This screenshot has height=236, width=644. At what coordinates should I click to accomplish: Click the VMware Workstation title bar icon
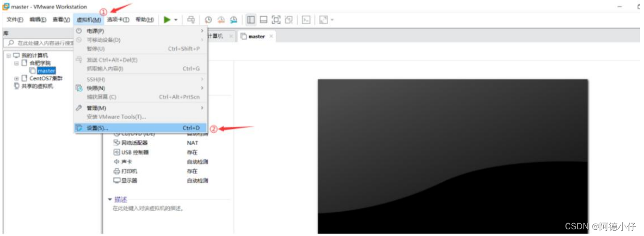(x=6, y=6)
